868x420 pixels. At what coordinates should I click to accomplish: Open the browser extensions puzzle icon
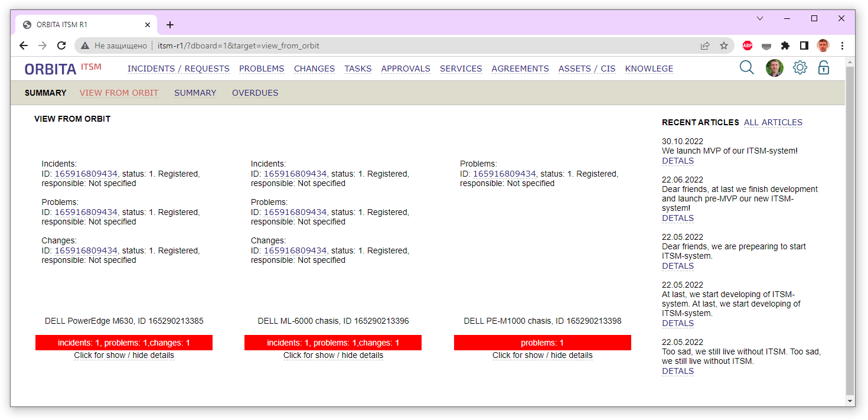tap(785, 45)
